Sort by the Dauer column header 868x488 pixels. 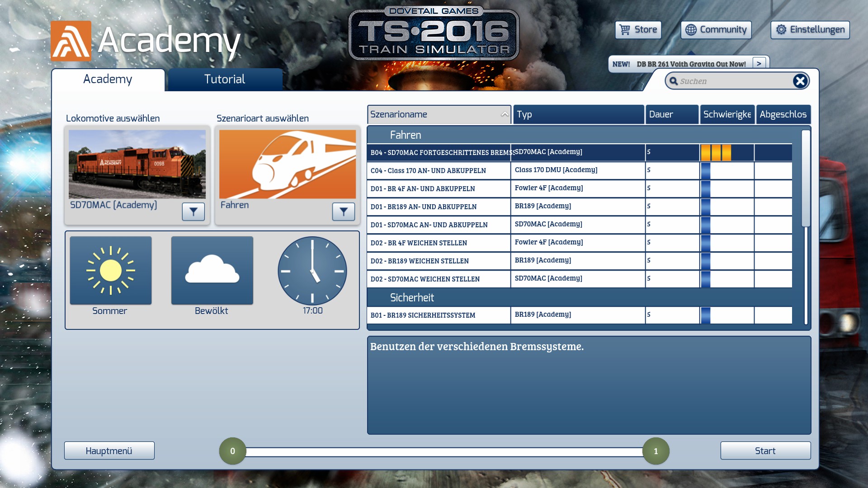pyautogui.click(x=672, y=114)
